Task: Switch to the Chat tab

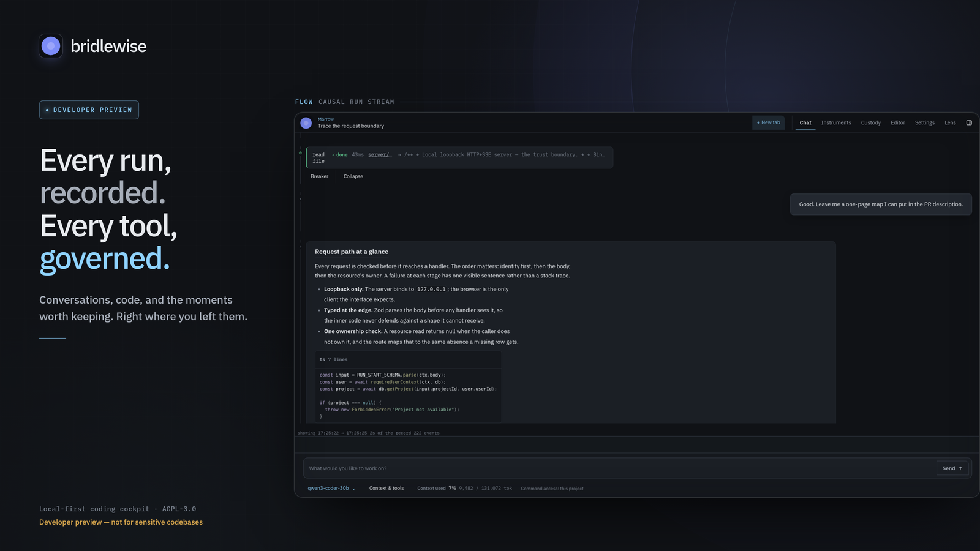Action: coord(805,122)
